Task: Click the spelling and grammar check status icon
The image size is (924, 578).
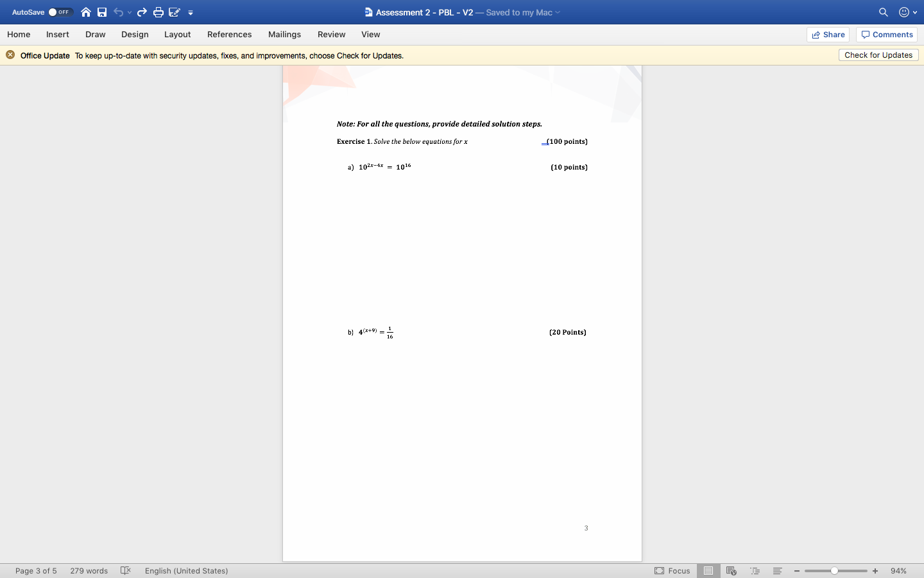Action: (x=125, y=570)
